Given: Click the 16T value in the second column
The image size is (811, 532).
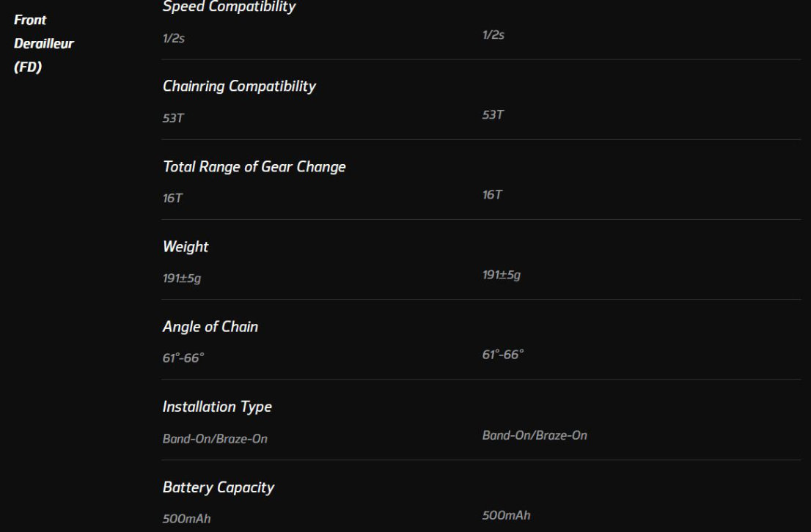Looking at the screenshot, I should coord(493,195).
